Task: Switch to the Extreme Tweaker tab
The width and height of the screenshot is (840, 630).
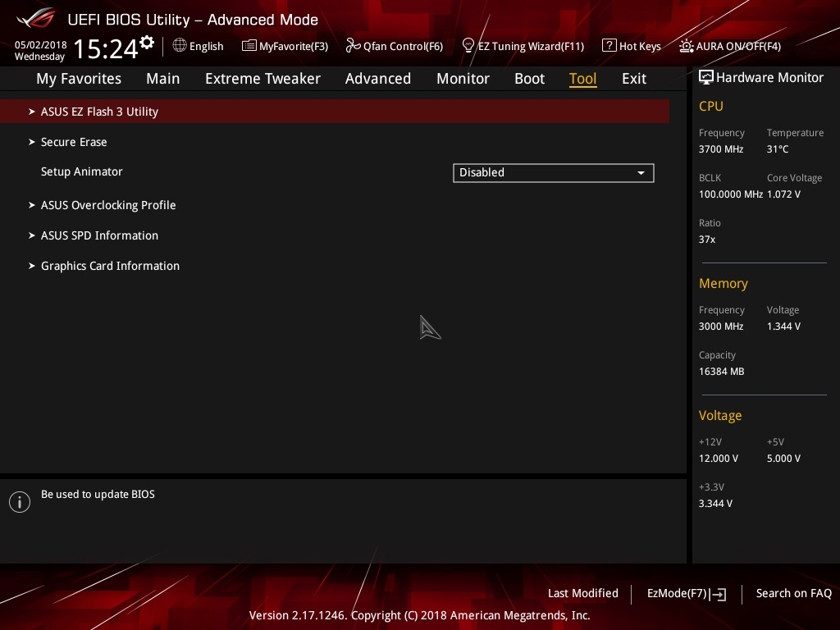Action: 262,79
